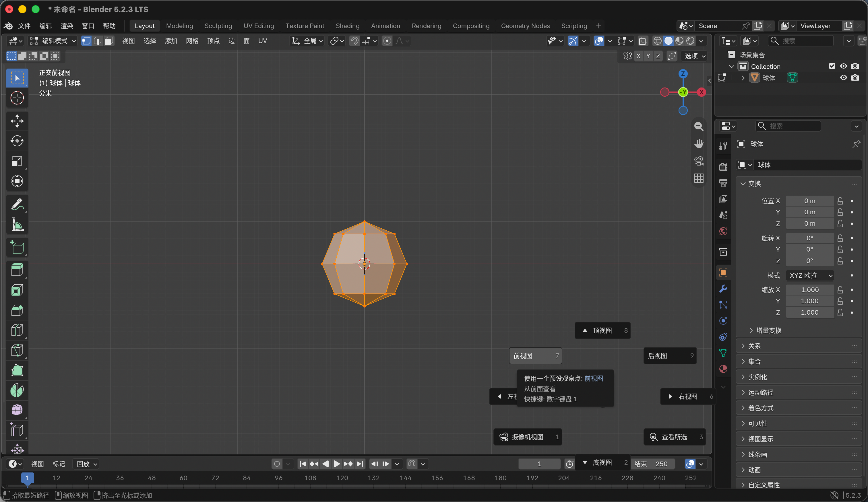Open XYZ 欧拉 rotation mode dropdown
868x502 pixels.
click(809, 275)
